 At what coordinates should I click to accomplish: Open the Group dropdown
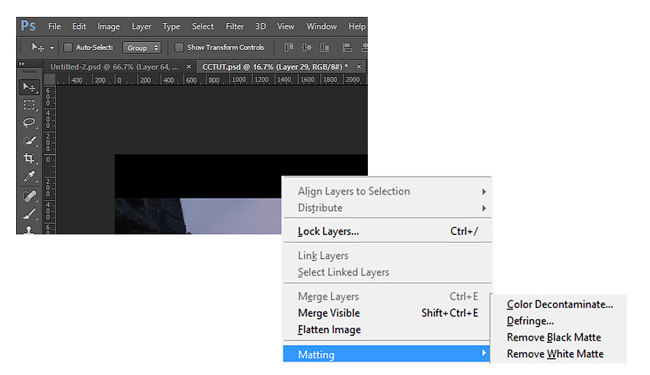141,48
